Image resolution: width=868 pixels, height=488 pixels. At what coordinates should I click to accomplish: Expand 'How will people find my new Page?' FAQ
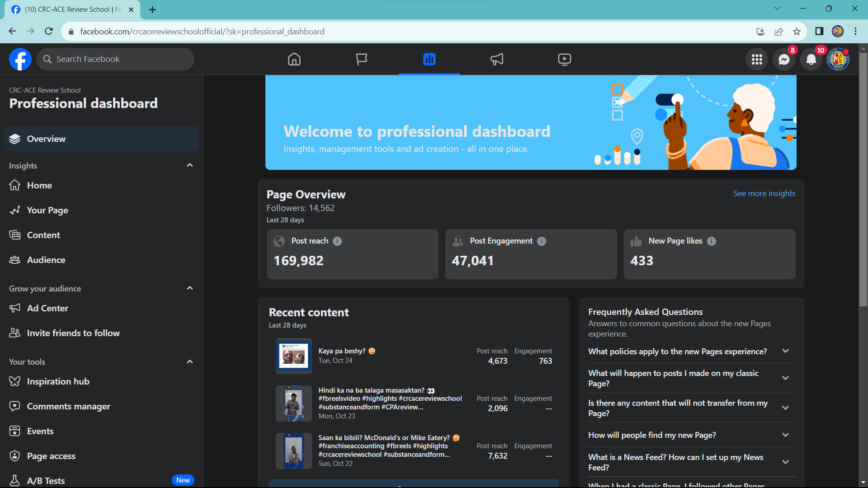[x=785, y=435]
